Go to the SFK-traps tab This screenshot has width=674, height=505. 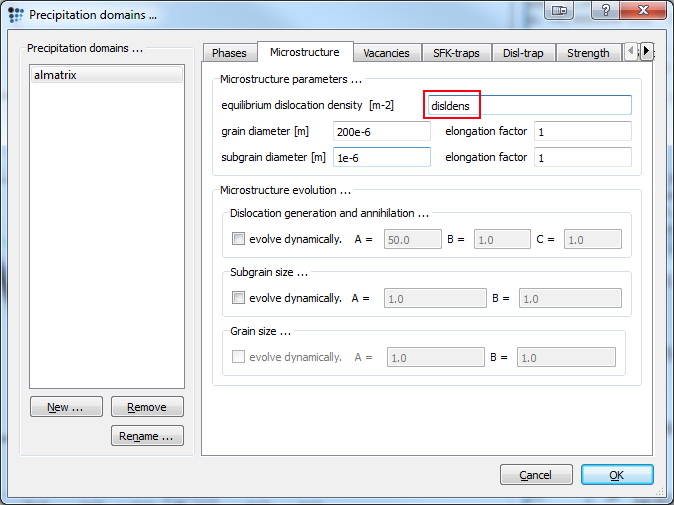click(455, 53)
